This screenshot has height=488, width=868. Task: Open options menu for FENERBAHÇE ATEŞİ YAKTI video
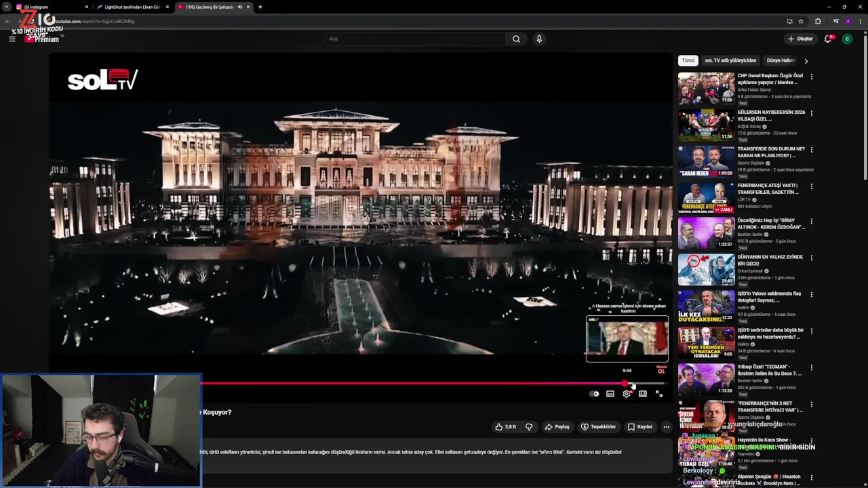point(811,186)
